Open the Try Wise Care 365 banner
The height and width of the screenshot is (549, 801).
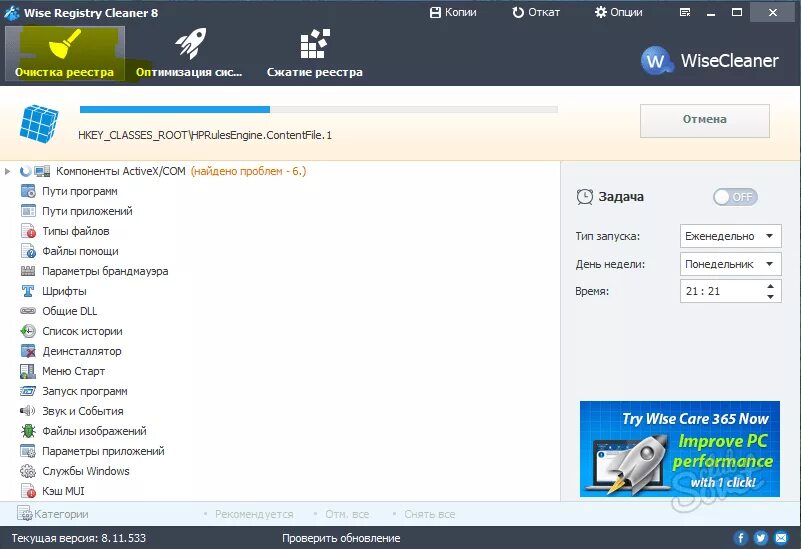pos(679,449)
